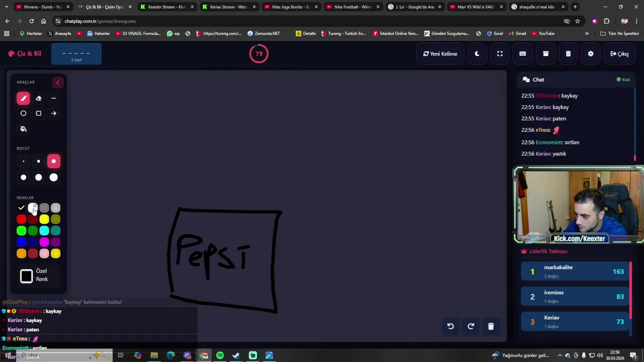Choose the highlighted third brush size

[x=53, y=161]
